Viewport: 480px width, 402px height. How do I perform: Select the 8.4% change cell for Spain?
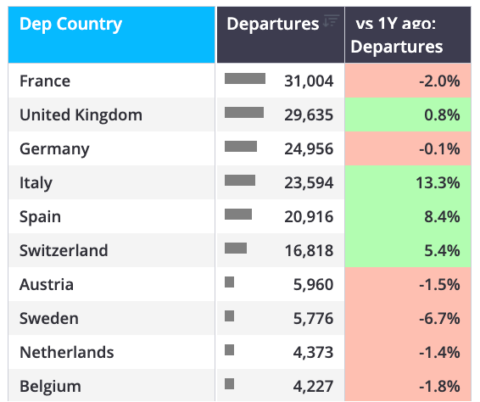(408, 217)
